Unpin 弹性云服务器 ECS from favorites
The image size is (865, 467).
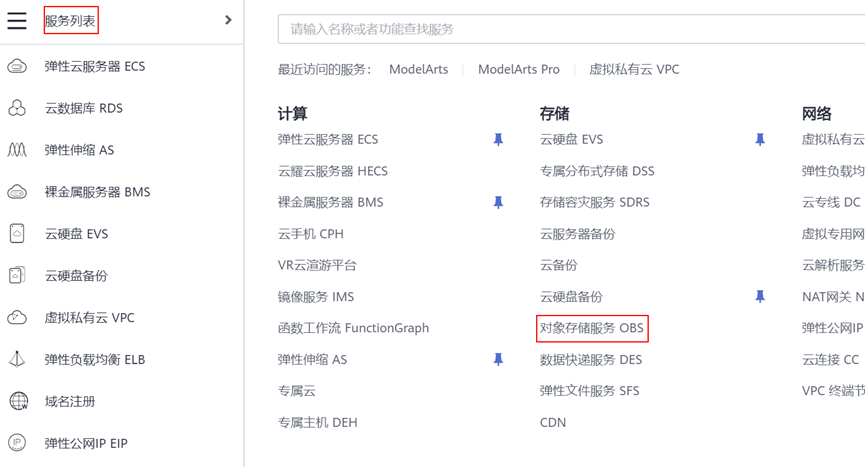498,140
